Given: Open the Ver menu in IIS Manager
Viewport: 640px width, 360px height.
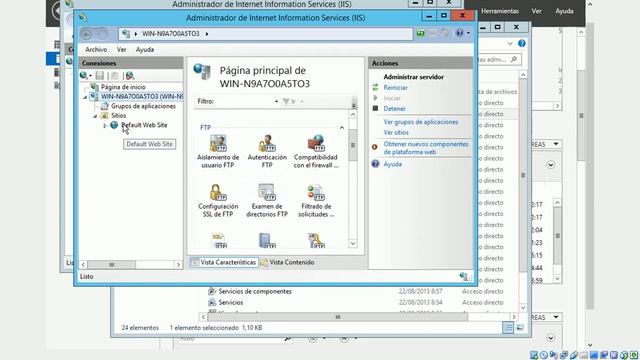Looking at the screenshot, I should (x=122, y=49).
